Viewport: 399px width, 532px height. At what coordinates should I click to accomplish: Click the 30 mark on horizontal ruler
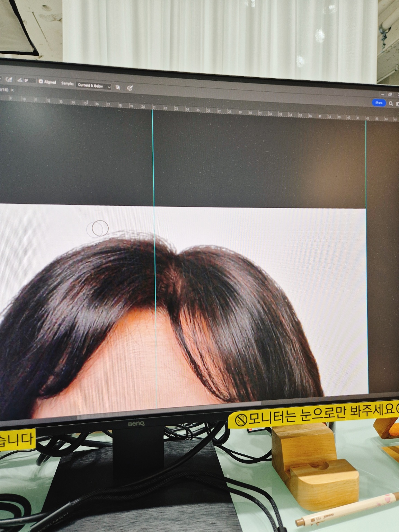pyautogui.click(x=250, y=113)
